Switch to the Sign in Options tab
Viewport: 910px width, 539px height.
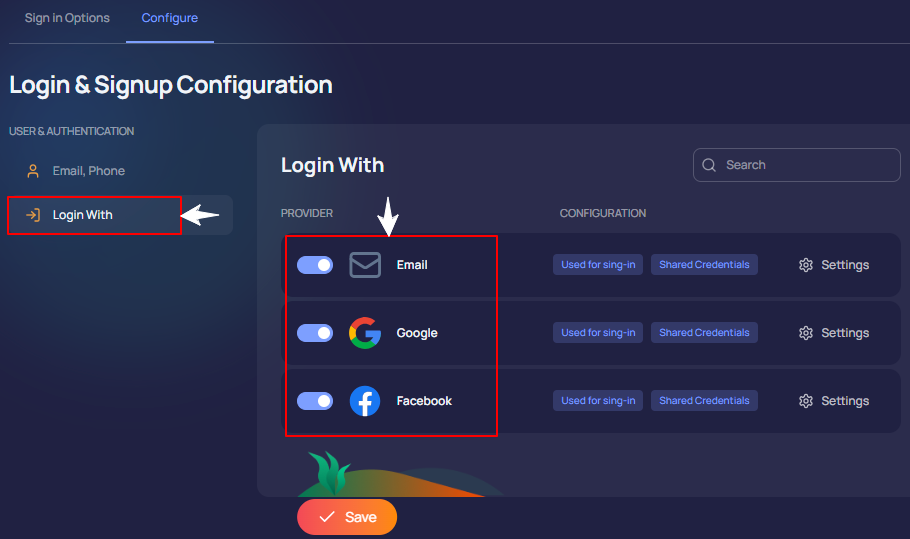pos(67,18)
